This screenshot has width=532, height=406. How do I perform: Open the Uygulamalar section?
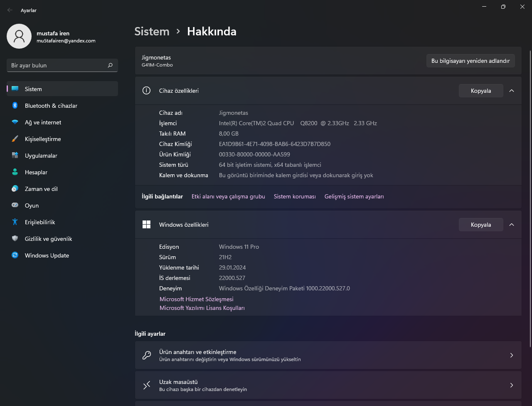[x=41, y=156]
